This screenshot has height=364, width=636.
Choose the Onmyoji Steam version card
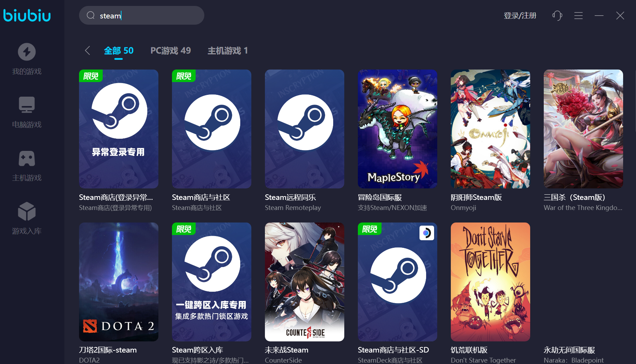[490, 129]
